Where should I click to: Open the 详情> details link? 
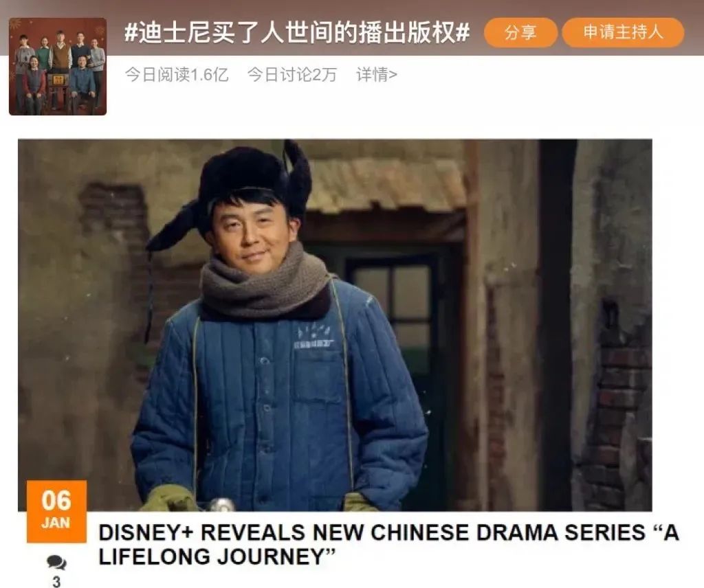(376, 74)
